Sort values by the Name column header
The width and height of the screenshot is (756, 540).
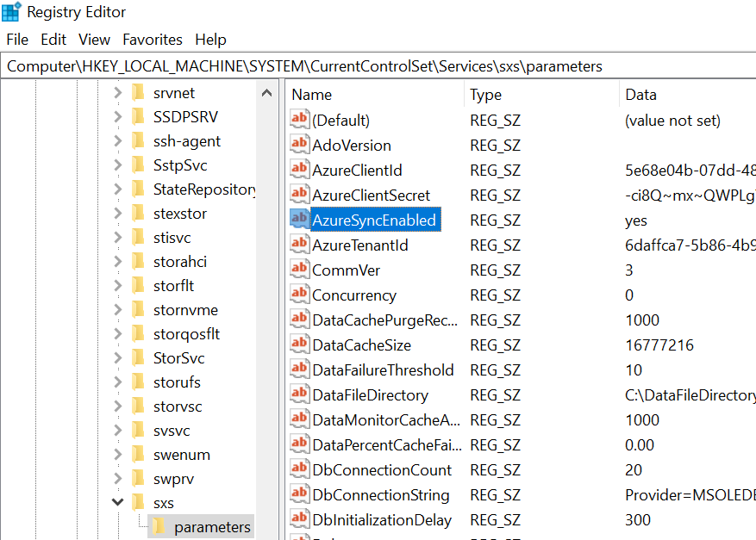tap(376, 95)
